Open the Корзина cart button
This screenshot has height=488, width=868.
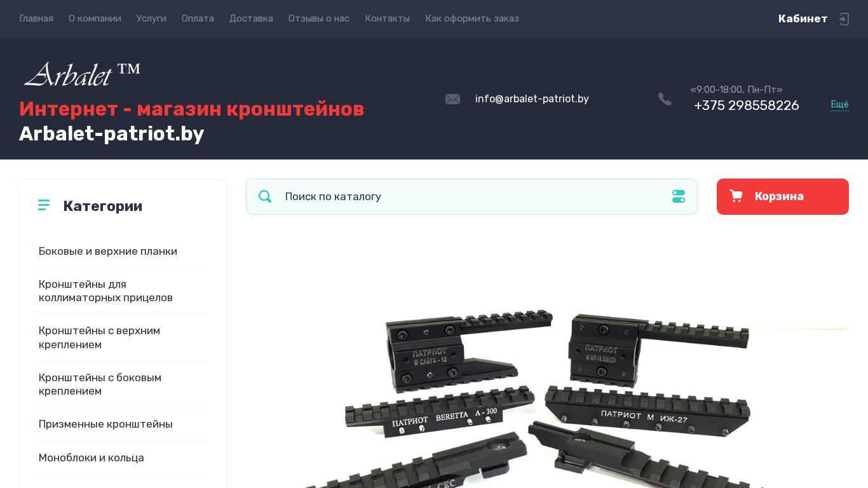[x=783, y=196]
